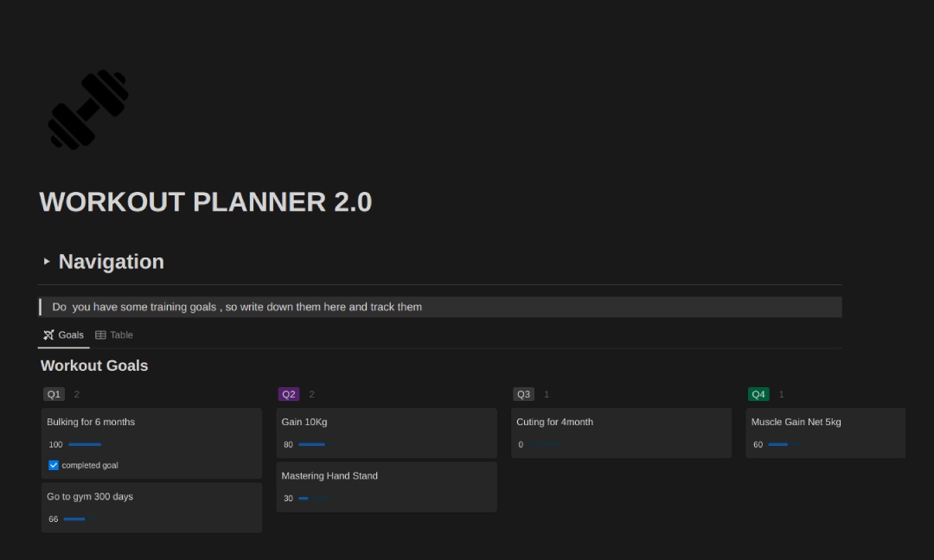Switch to the Table tab

pos(121,335)
